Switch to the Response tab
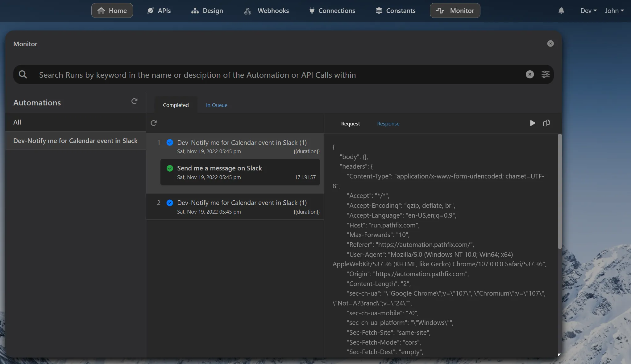This screenshot has width=631, height=364. click(388, 124)
